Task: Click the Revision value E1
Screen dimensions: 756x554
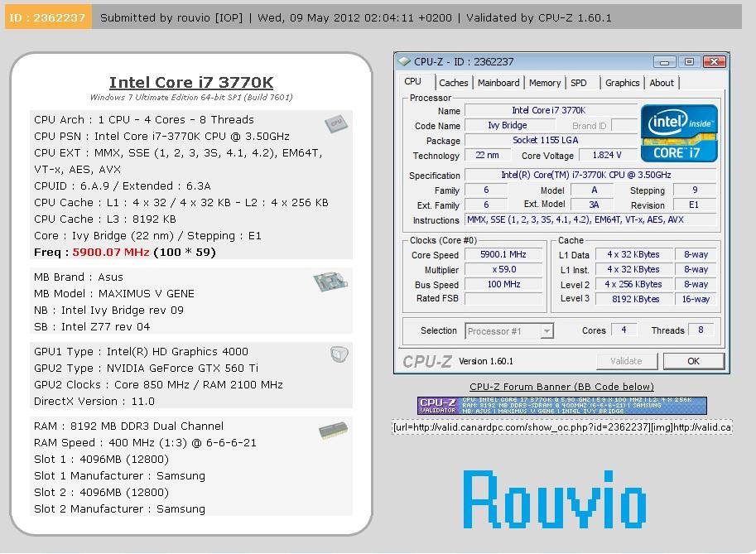Action: tap(694, 205)
